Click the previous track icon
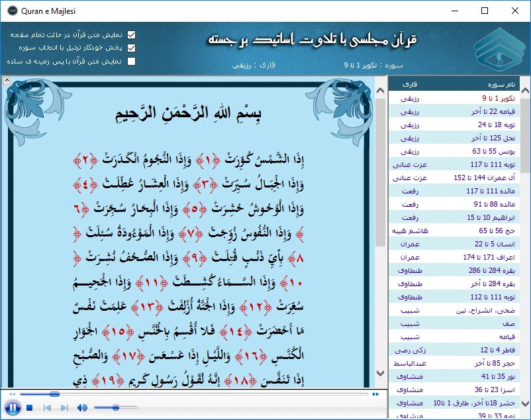The width and height of the screenshot is (531, 420). pos(47,407)
